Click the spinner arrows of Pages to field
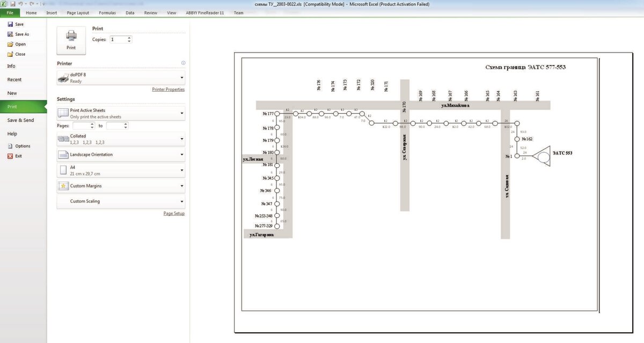The width and height of the screenshot is (644, 343). [126, 125]
